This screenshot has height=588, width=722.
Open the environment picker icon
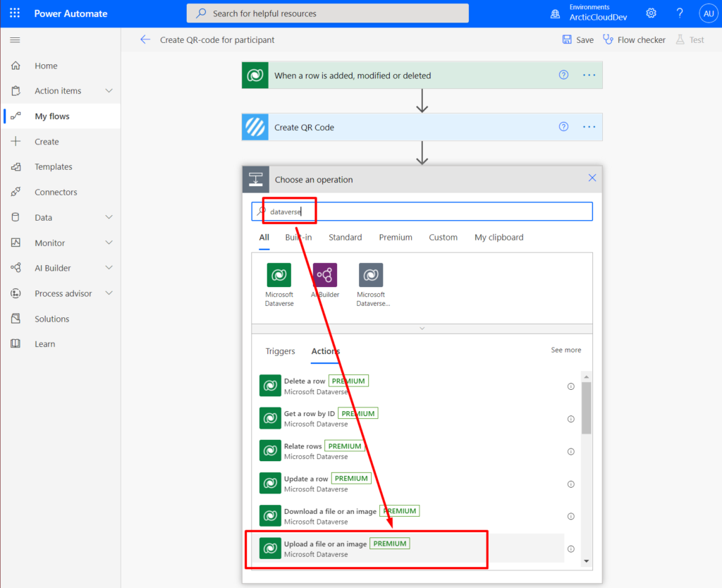[x=556, y=14]
